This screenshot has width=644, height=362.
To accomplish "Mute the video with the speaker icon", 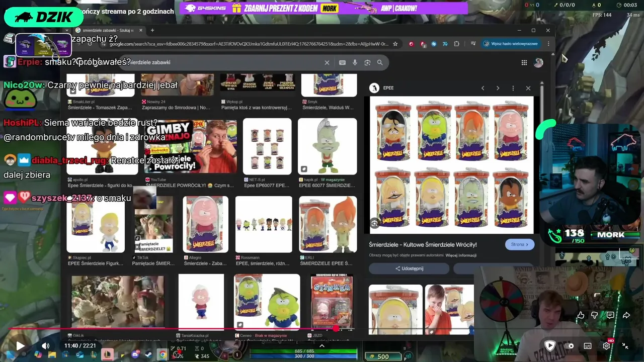I will [46, 346].
